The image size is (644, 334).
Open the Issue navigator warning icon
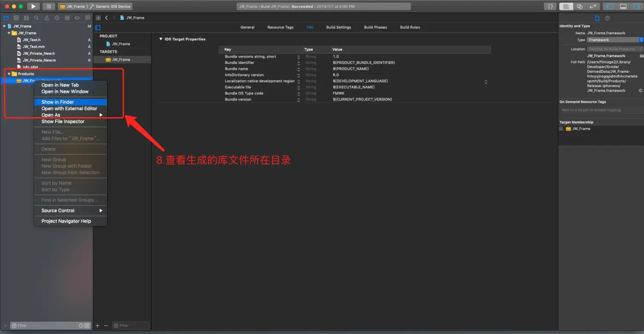pos(47,18)
